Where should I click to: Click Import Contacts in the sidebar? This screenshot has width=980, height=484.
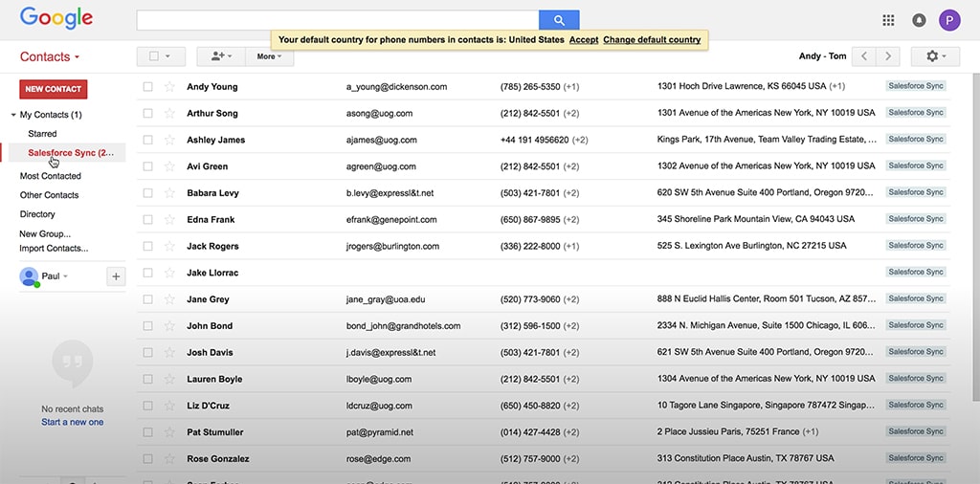pos(54,248)
